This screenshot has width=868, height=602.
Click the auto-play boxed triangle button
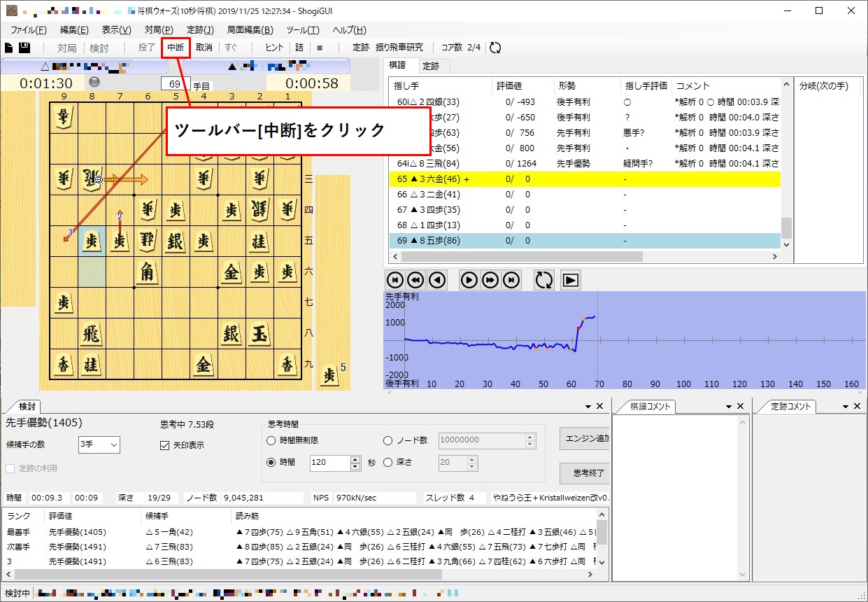[x=571, y=280]
